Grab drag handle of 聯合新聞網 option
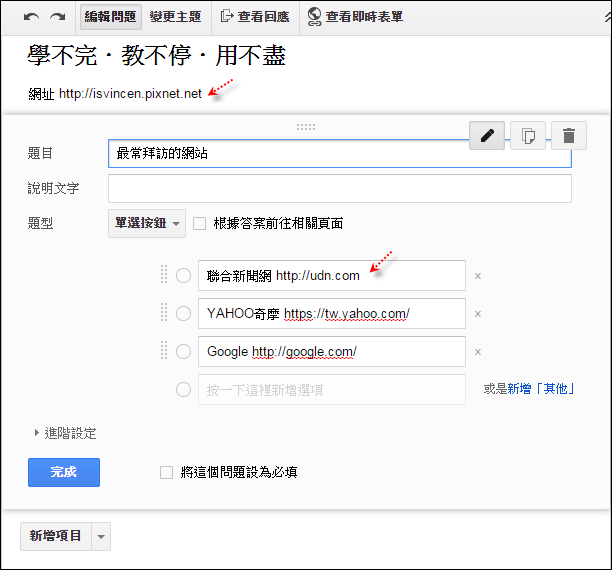 (x=164, y=274)
